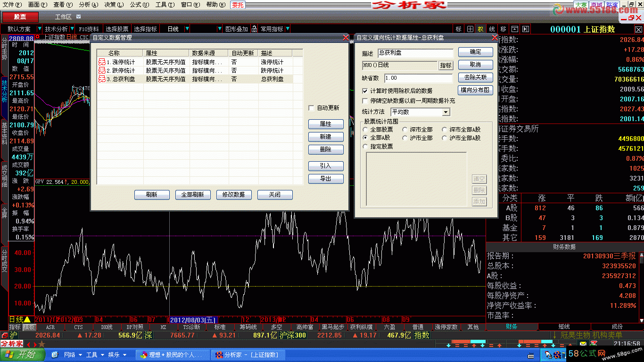Expand the 默认方案 dropdown arrow
This screenshot has height=362, width=644.
pos(40,29)
